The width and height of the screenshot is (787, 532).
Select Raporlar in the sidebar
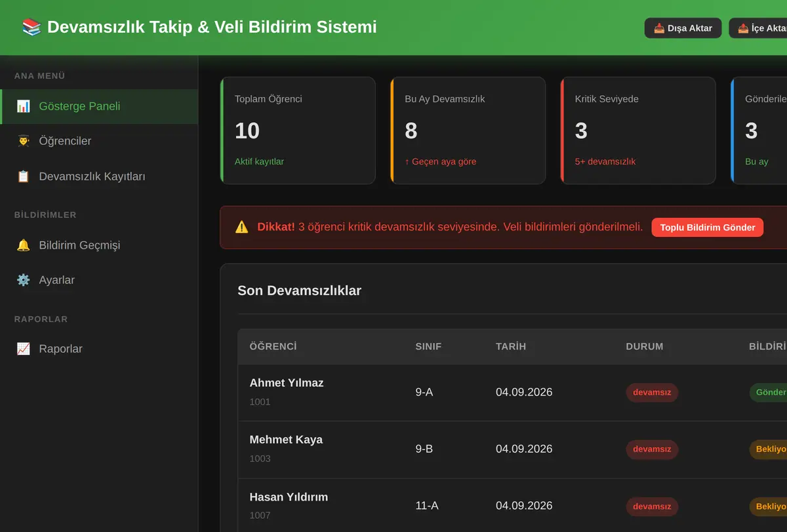point(99,349)
